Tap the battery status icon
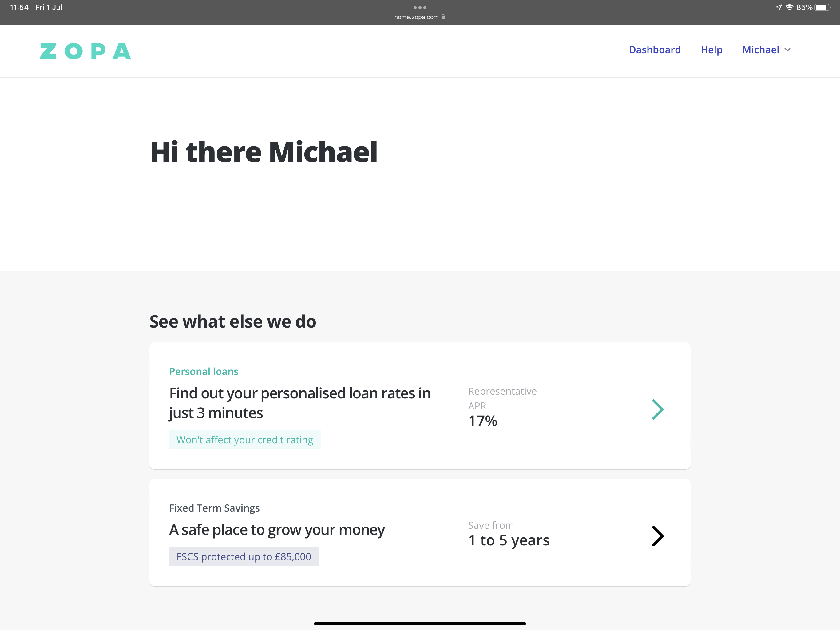The height and width of the screenshot is (630, 840). 822,8
